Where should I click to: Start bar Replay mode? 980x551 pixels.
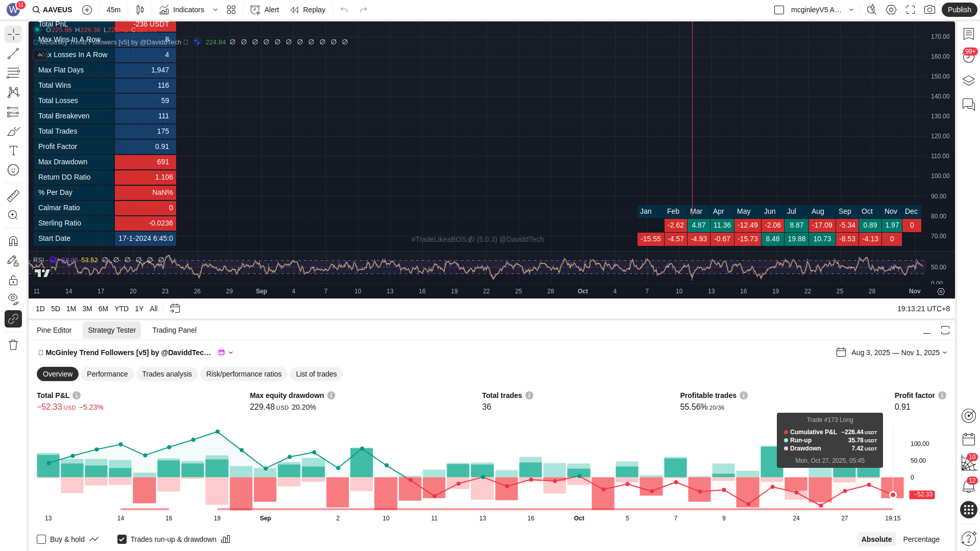tap(308, 10)
